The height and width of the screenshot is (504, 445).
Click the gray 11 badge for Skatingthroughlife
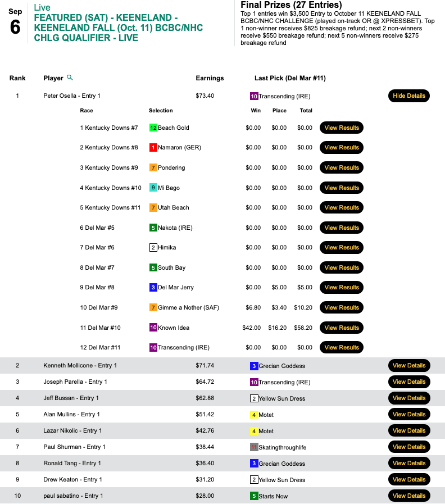[x=254, y=447]
